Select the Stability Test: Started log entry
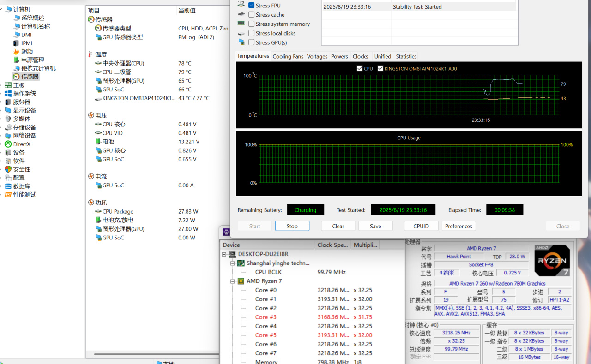 [x=419, y=7]
